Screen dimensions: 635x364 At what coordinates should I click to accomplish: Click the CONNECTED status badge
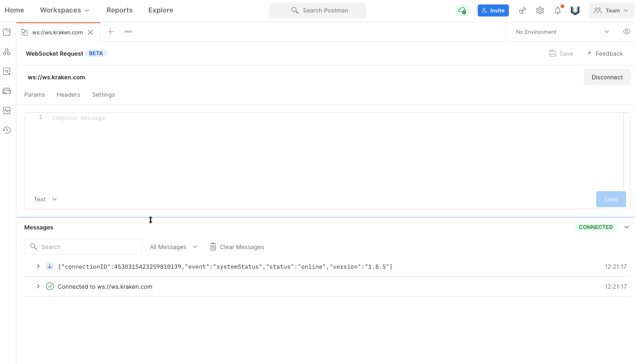pos(596,227)
